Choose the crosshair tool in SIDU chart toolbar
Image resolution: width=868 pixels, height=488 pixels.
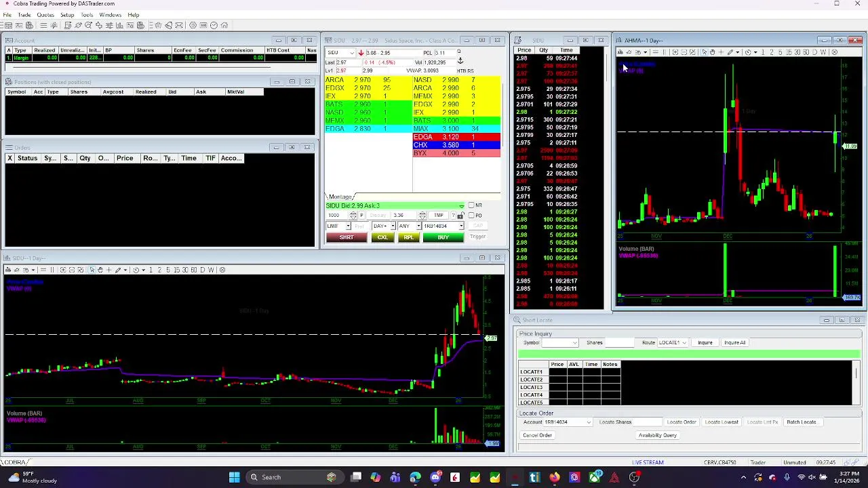pyautogui.click(x=108, y=270)
